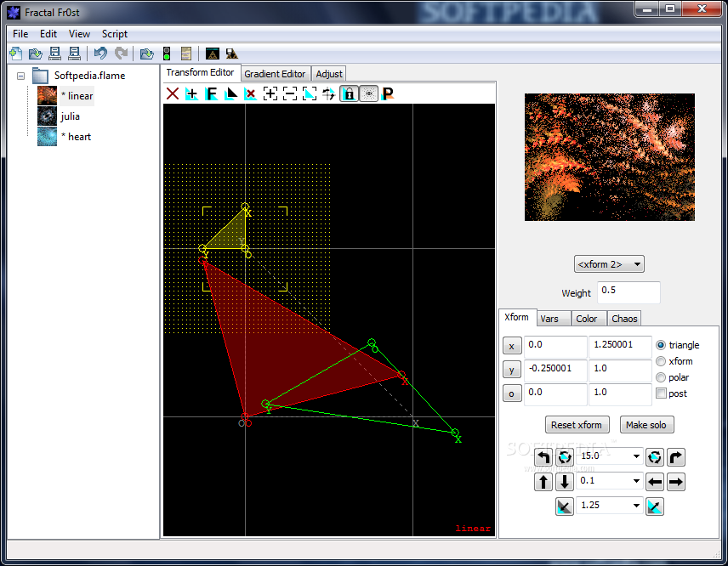Click the o coordinate button
Image resolution: width=728 pixels, height=566 pixels.
pyautogui.click(x=512, y=393)
